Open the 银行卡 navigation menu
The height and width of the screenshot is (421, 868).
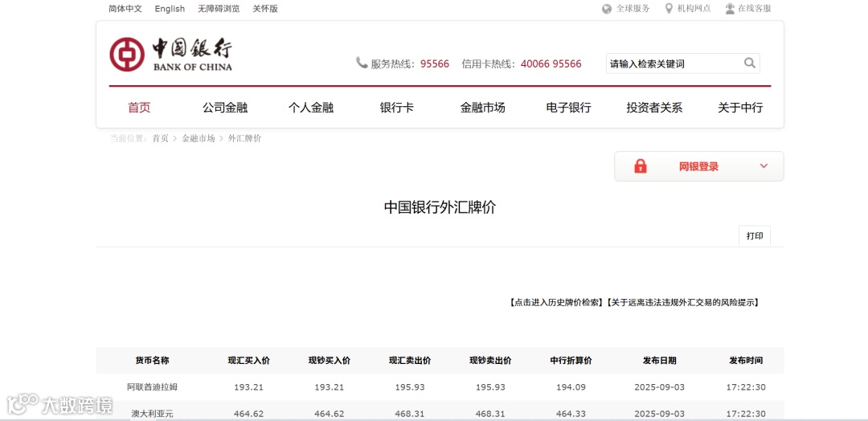396,108
